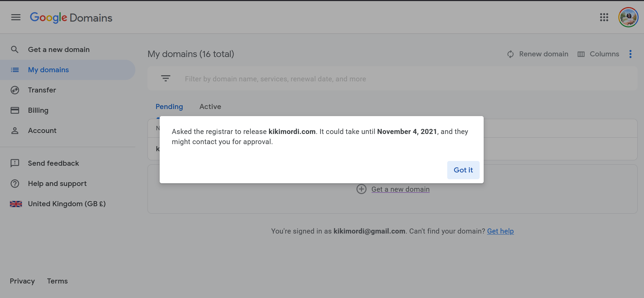Follow the Get a new domain link

coord(400,189)
